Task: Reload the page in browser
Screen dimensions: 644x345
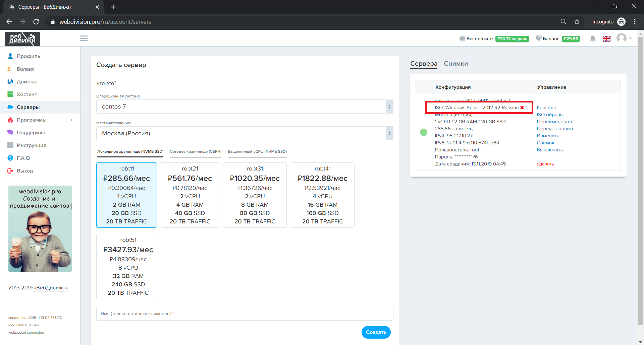Action: click(36, 22)
